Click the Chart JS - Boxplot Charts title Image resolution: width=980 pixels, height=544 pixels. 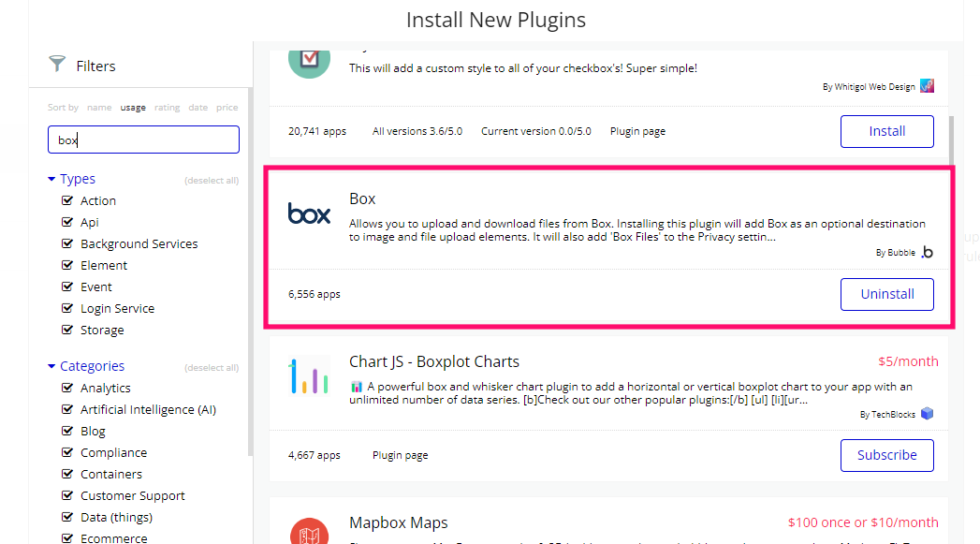pyautogui.click(x=433, y=362)
